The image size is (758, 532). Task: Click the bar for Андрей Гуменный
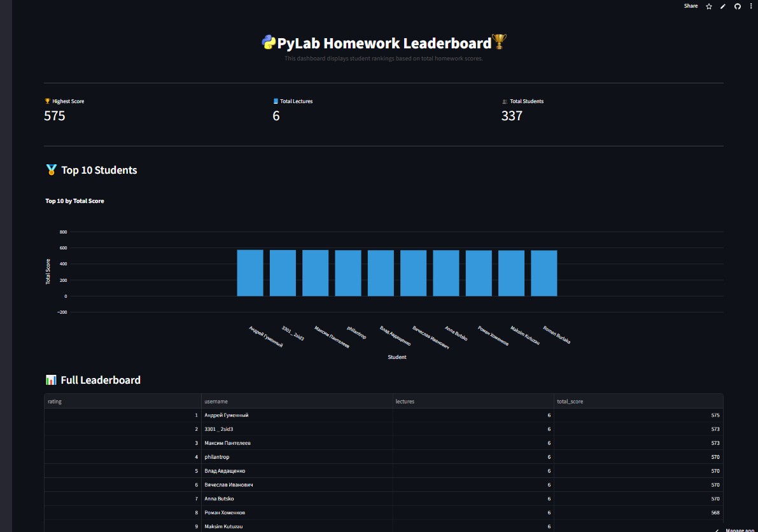[x=250, y=273]
